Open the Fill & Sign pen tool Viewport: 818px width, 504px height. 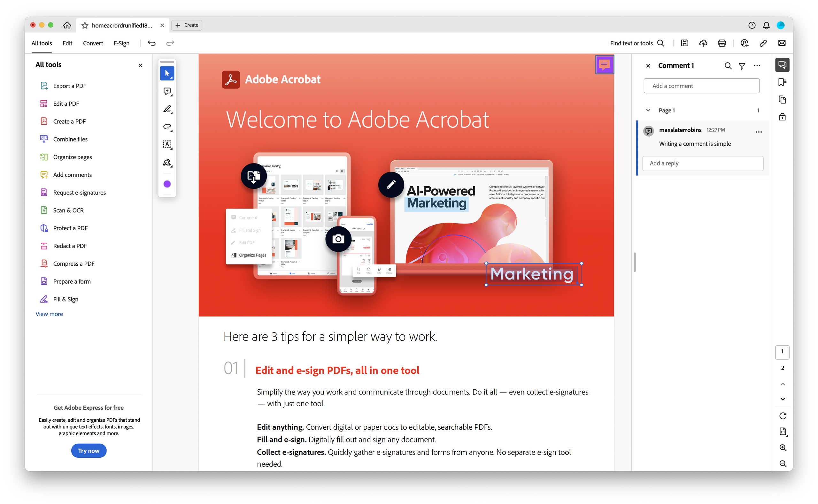167,163
